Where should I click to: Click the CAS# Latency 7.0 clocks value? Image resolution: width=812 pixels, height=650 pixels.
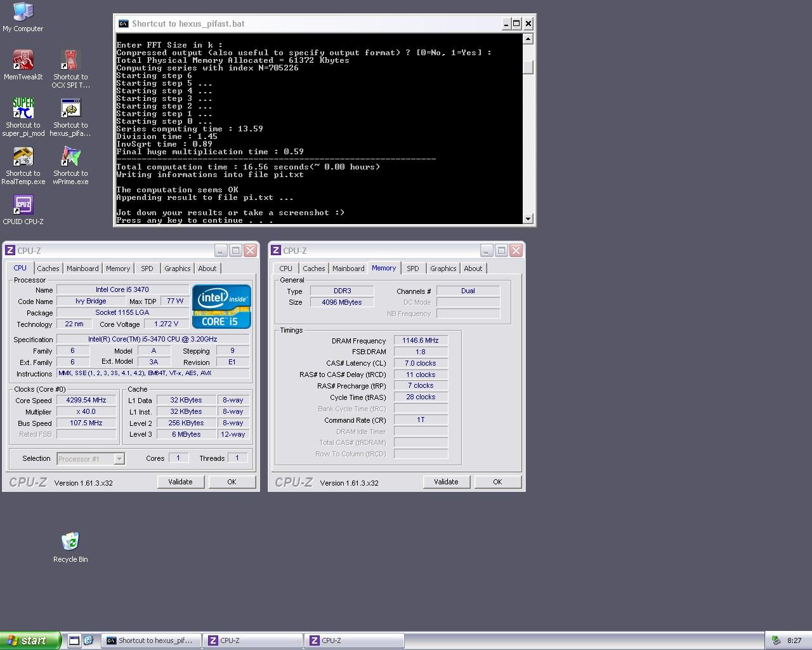tap(421, 363)
